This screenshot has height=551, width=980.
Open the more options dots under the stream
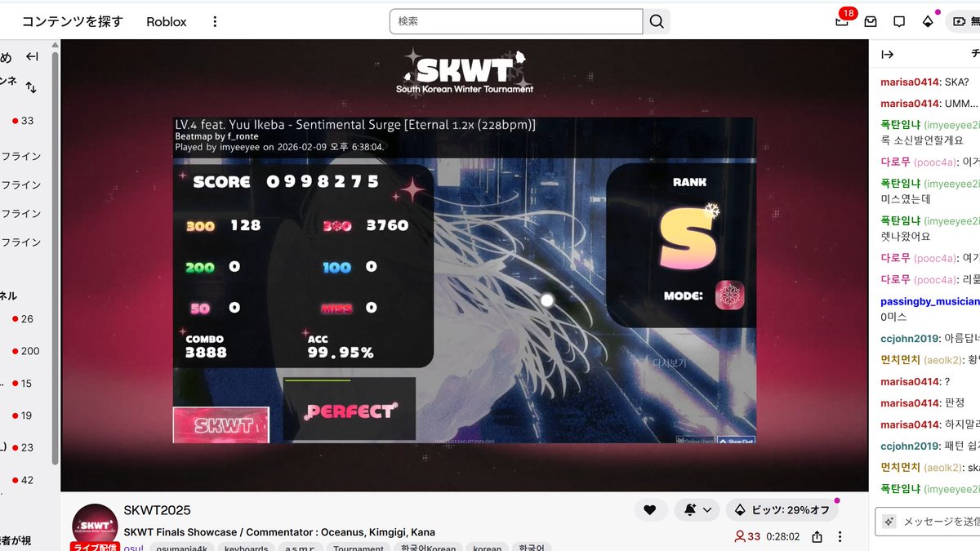click(840, 536)
